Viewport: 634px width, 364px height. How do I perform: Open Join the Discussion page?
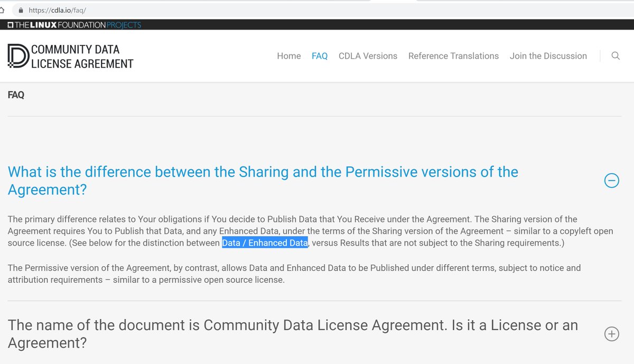coord(548,56)
